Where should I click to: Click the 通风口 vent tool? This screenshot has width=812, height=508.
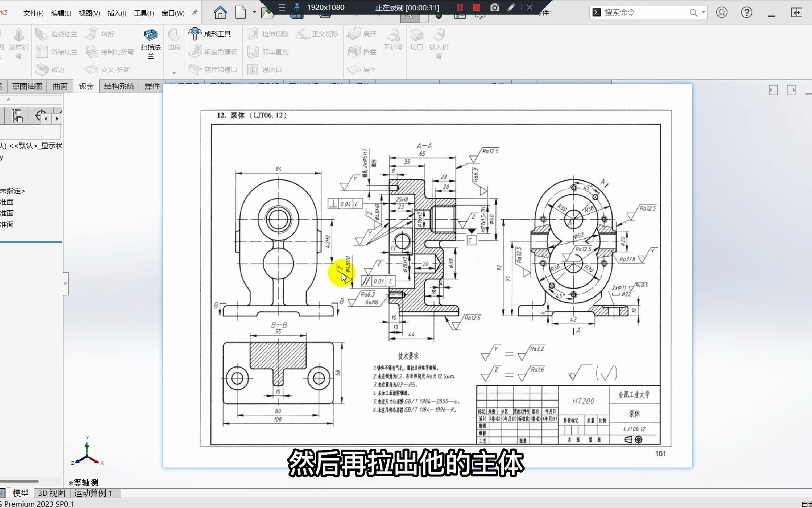265,70
